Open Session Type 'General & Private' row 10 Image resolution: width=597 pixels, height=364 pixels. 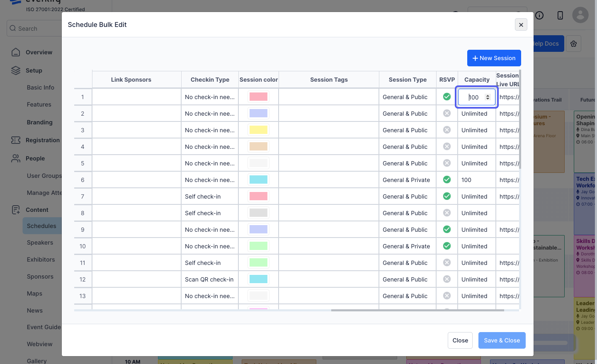coord(408,246)
